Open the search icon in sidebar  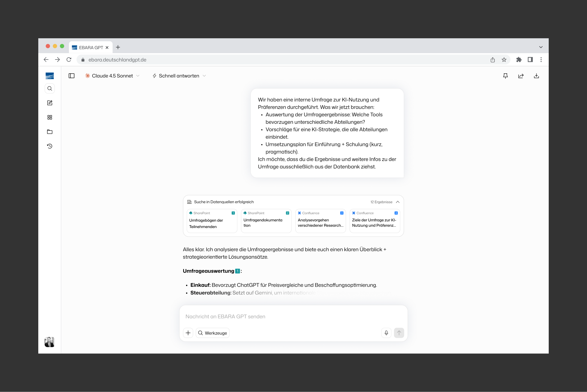pos(50,88)
